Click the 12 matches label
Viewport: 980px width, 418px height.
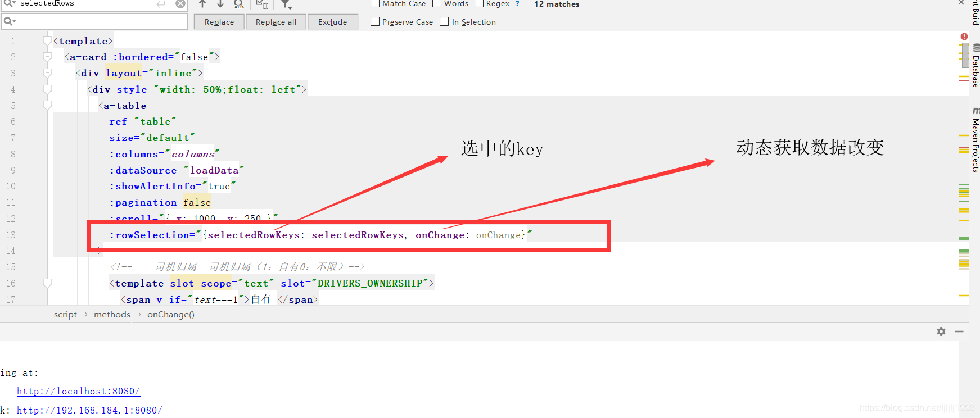tap(557, 4)
